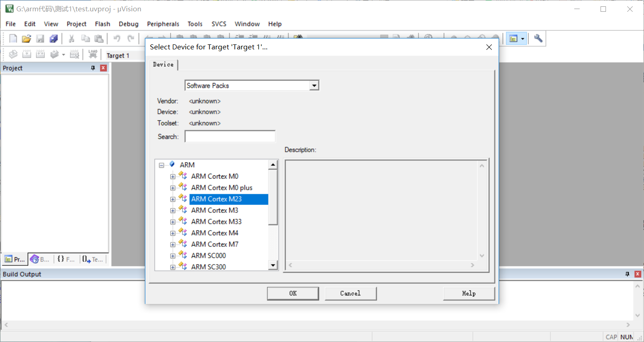The image size is (644, 342).
Task: Open the Window menu
Action: 247,24
